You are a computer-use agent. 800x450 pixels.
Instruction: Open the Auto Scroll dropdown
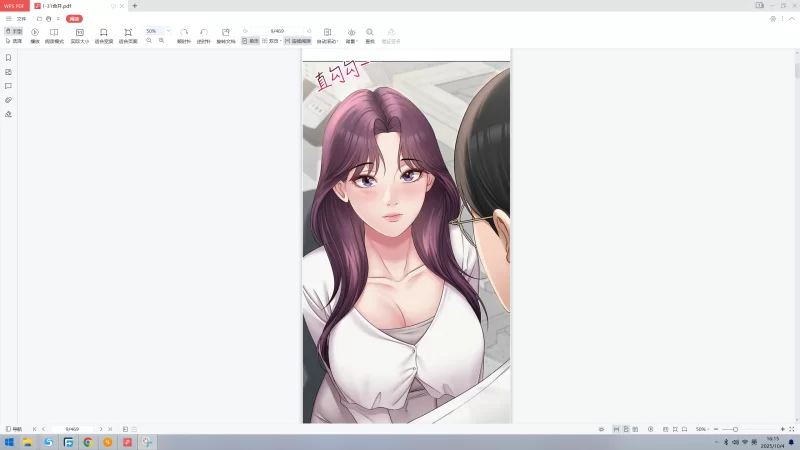point(328,36)
